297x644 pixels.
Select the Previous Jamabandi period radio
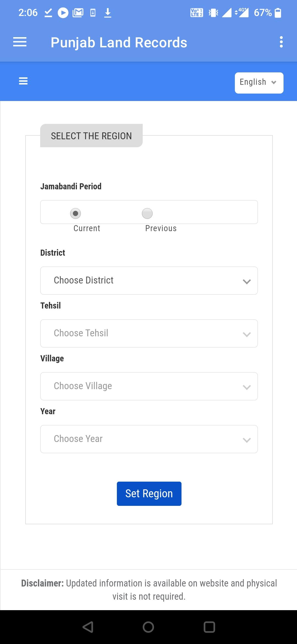147,213
